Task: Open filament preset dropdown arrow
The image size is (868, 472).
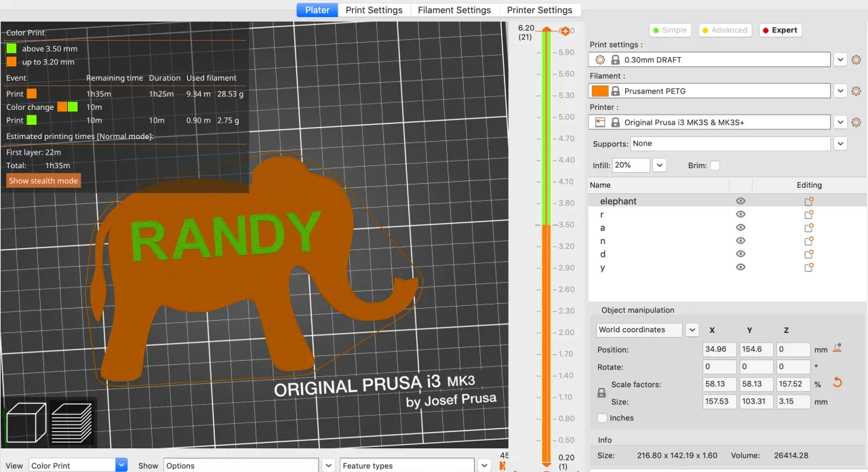Action: coord(840,91)
